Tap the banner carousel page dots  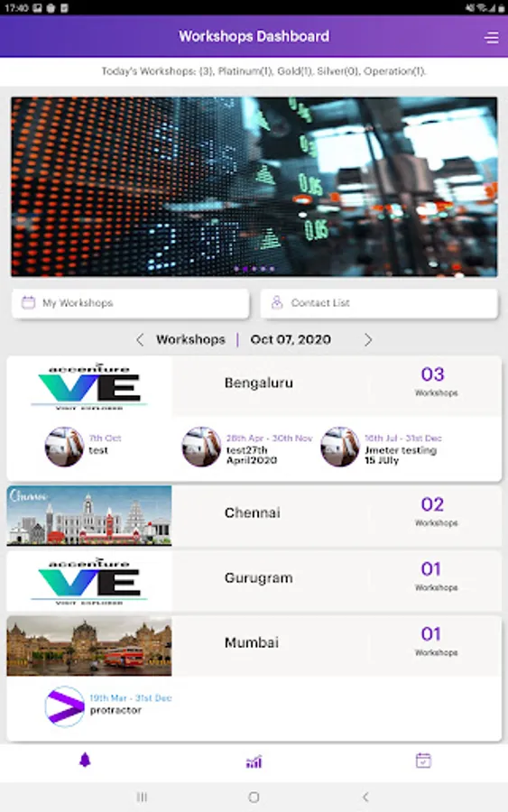point(254,269)
